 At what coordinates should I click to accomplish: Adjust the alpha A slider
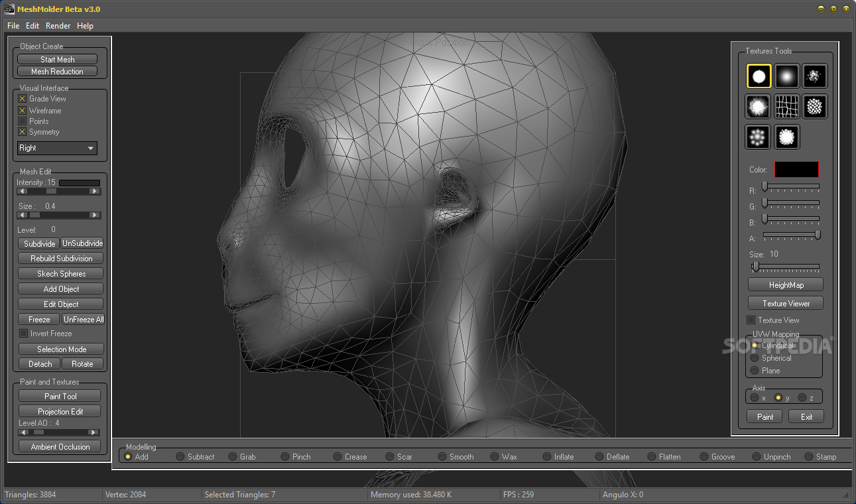click(x=818, y=234)
